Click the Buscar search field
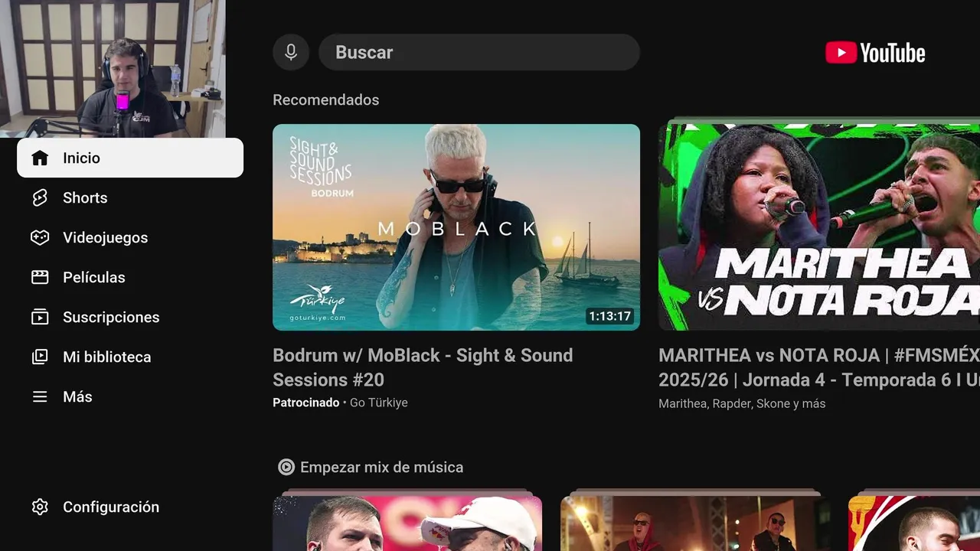Screen dimensions: 980x551 point(479,52)
